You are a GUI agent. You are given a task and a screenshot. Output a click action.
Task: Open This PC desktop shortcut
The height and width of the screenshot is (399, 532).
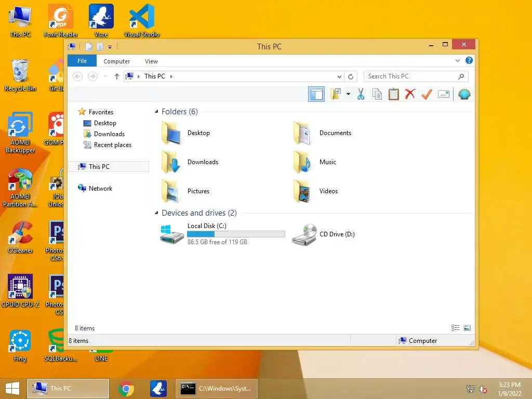[x=20, y=21]
